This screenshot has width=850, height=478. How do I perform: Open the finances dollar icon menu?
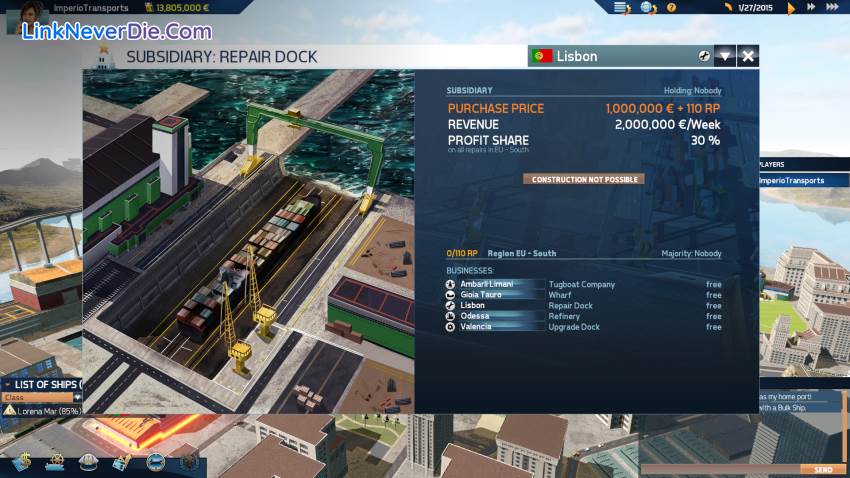(x=22, y=462)
